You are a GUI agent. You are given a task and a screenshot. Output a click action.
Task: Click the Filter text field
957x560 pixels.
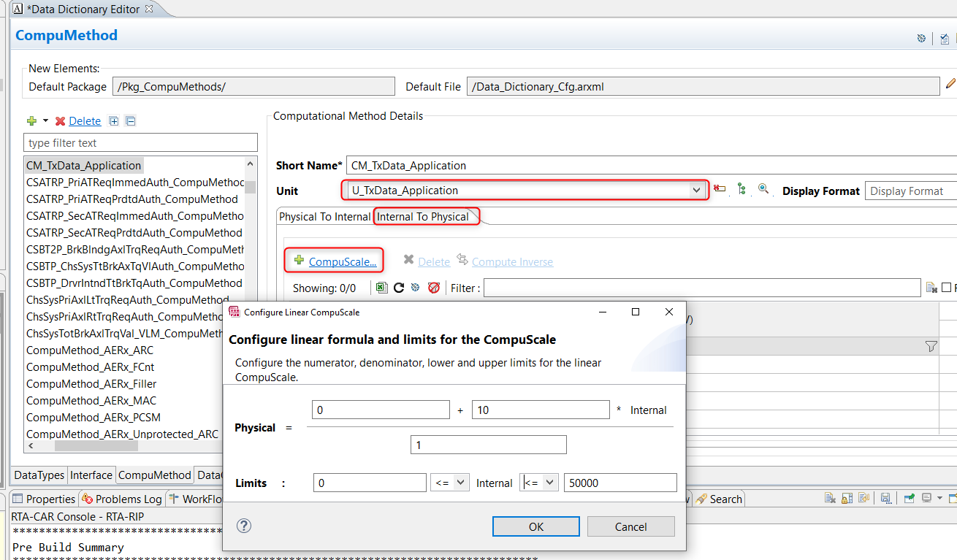(702, 288)
